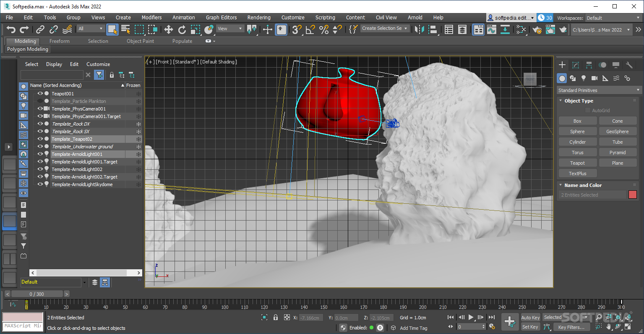
Task: Open the Graph Editors menu
Action: pyautogui.click(x=221, y=18)
